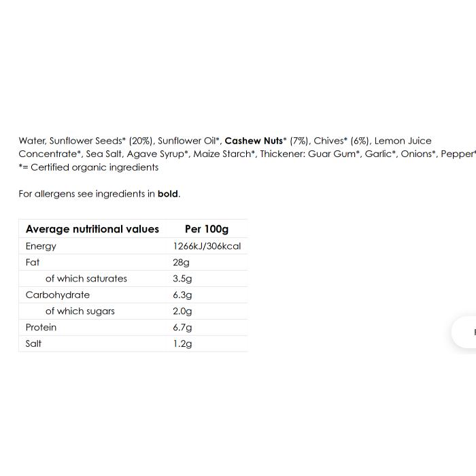Click the bold "Cashew Nuts" allergen text
This screenshot has height=476, width=476.
(254, 141)
